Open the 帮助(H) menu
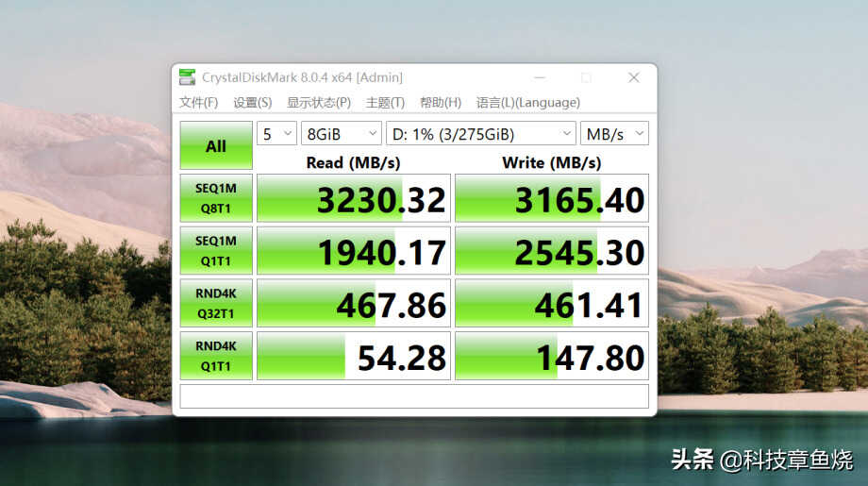 [441, 103]
